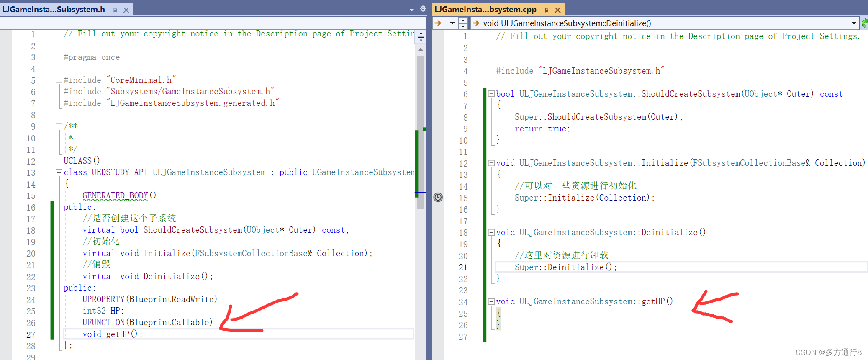This screenshot has width=868, height=360.
Task: Click the 'void getHP();' declaration in header
Action: pyautogui.click(x=113, y=334)
